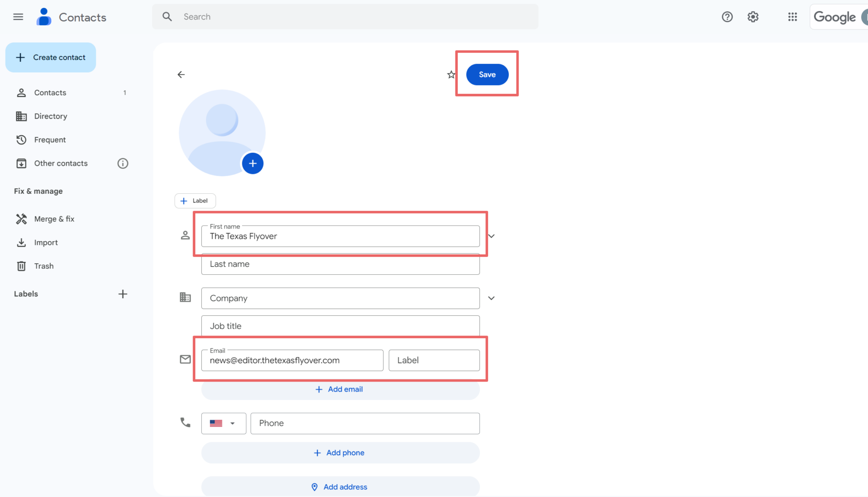Click the info icon beside Other contacts
Image resolution: width=868 pixels, height=497 pixels.
click(x=122, y=163)
